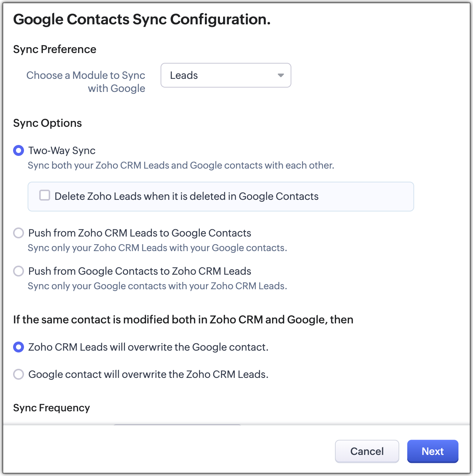Click the "Zoho CRM Leads will overwrite the Google contact" label
Screen dimensions: 473x476
click(x=148, y=347)
